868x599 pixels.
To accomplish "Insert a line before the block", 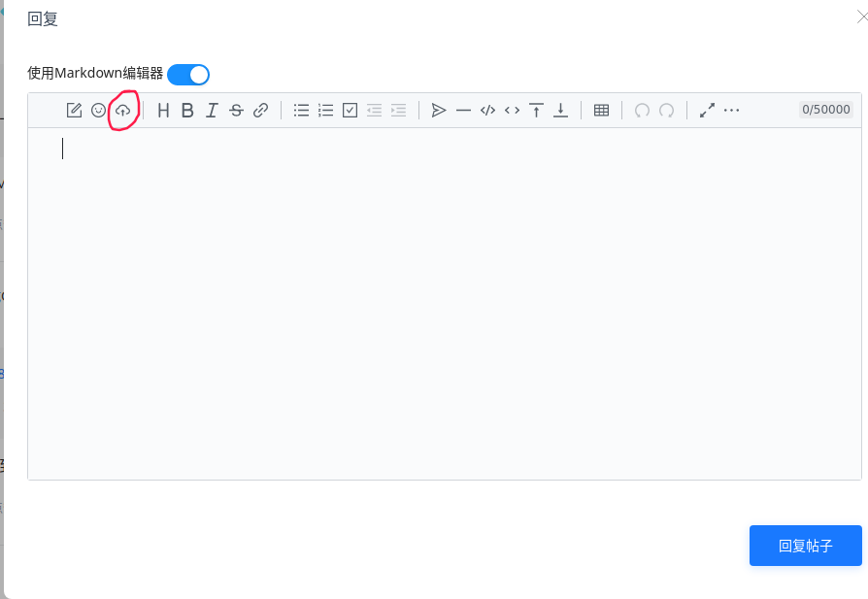I will [x=536, y=110].
